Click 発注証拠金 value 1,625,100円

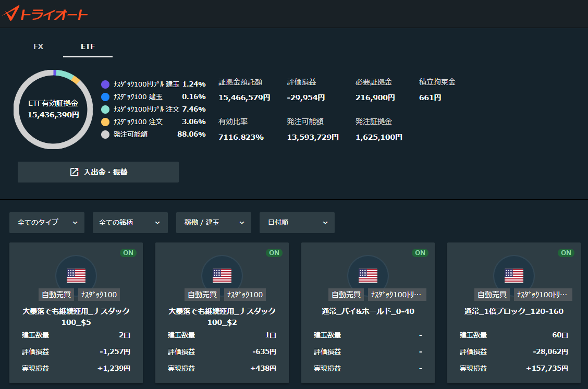[x=379, y=137]
